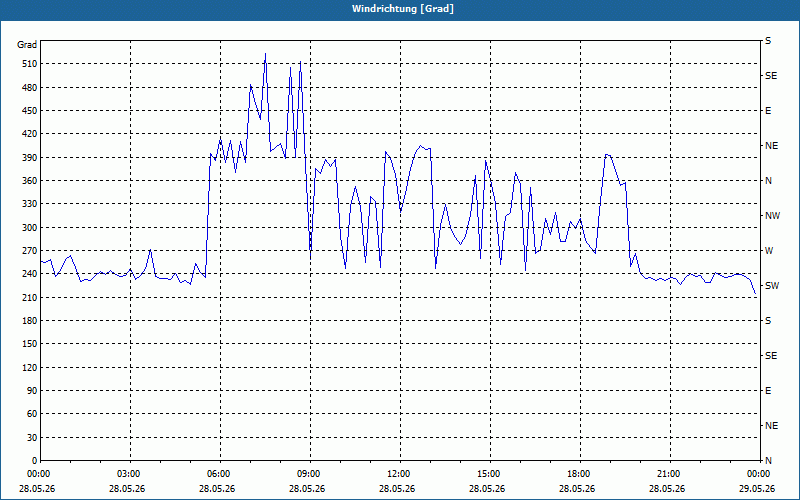
Task: Select the 15:00 time axis label
Action: 489,474
